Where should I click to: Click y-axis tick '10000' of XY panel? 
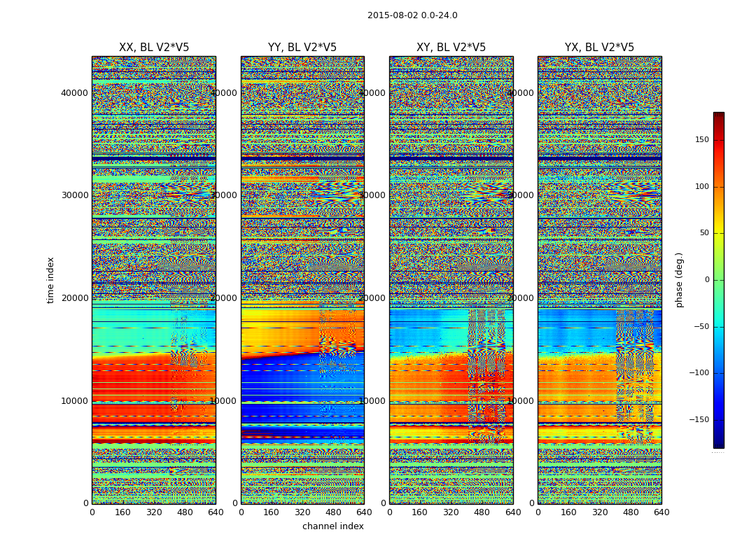point(372,400)
